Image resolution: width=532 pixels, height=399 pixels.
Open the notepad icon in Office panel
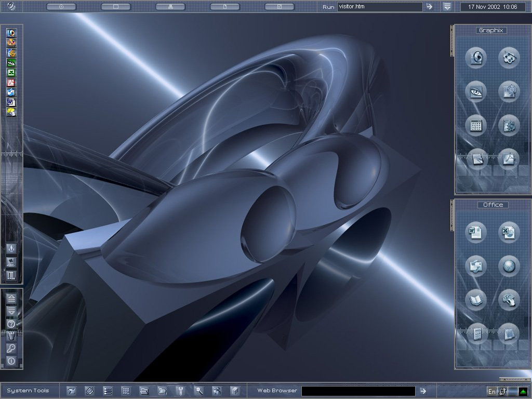[x=509, y=334]
